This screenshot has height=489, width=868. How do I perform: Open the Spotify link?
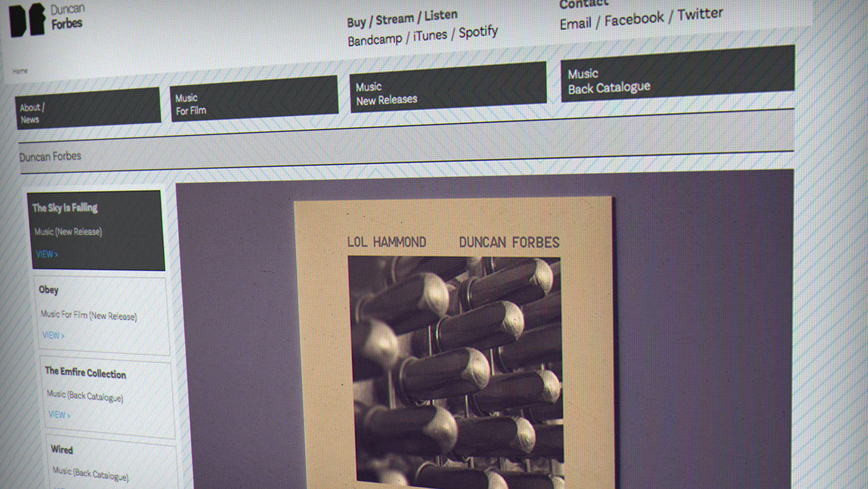tap(478, 32)
